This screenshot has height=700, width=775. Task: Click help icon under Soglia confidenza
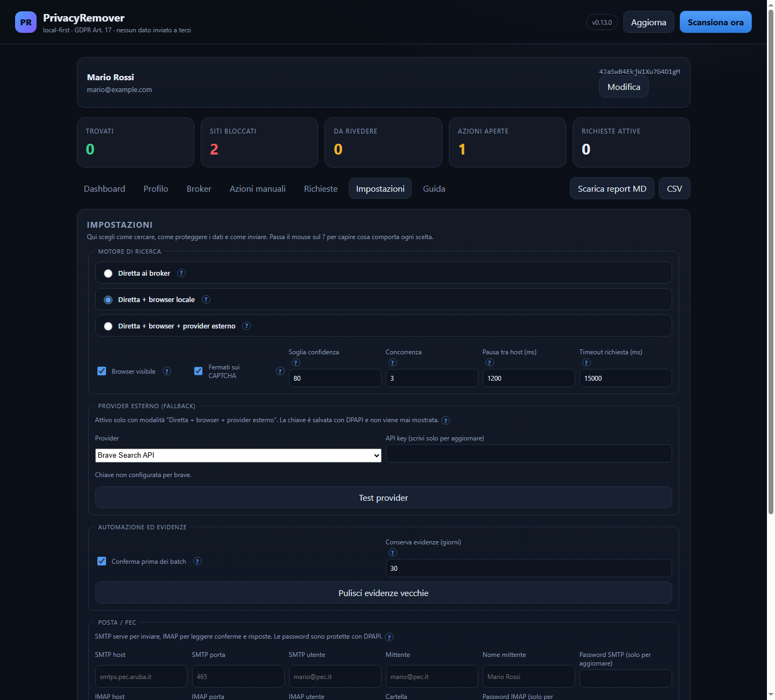[296, 362]
